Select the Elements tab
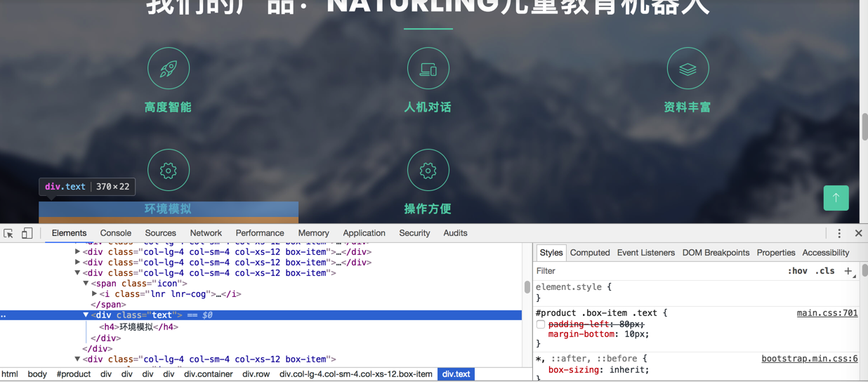This screenshot has height=382, width=868. [x=69, y=233]
